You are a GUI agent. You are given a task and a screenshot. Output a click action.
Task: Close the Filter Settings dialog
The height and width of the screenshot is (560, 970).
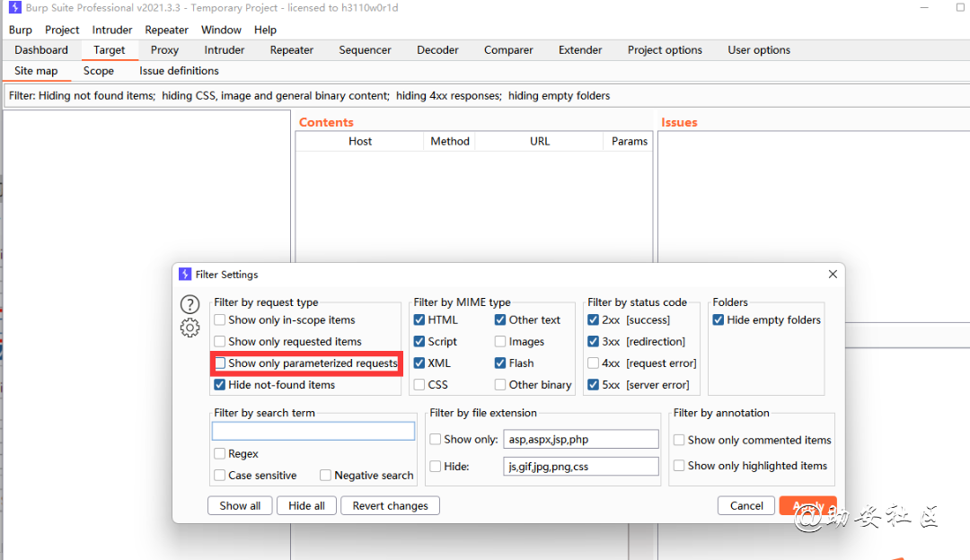coord(833,274)
